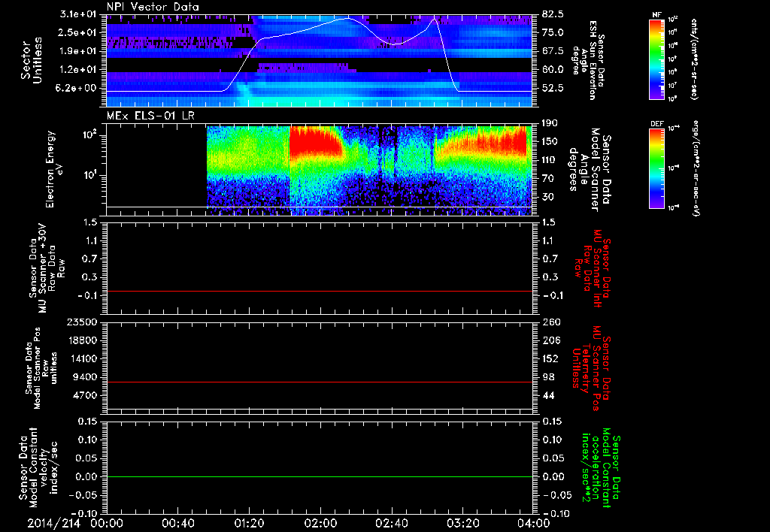
Task: Click the '2.5e+01' sector tick value
Action: tap(77, 32)
